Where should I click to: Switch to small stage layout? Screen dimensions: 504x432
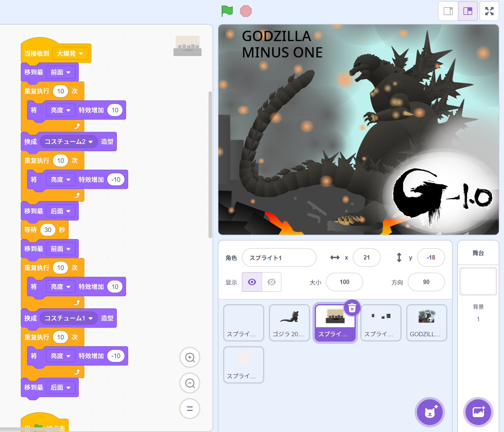coord(448,11)
